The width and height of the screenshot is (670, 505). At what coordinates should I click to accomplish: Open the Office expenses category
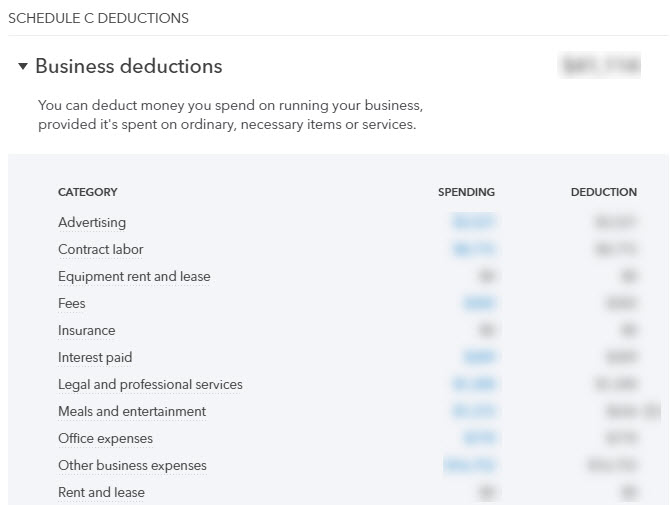click(105, 438)
